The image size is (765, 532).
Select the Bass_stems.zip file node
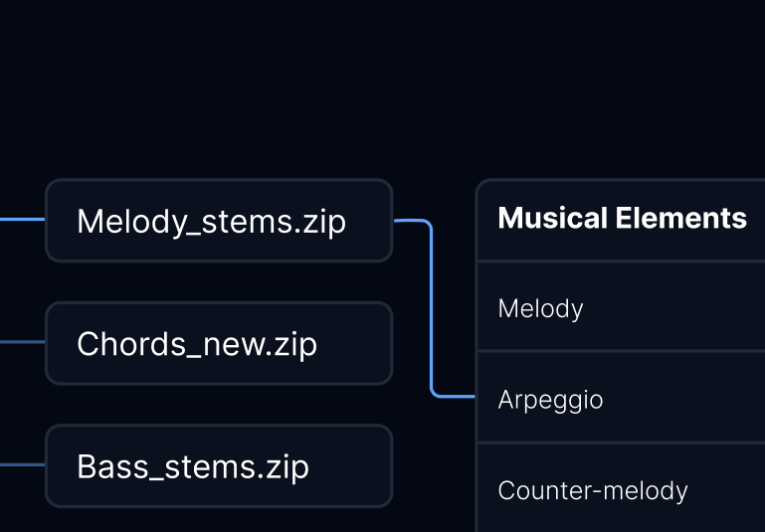tap(219, 466)
